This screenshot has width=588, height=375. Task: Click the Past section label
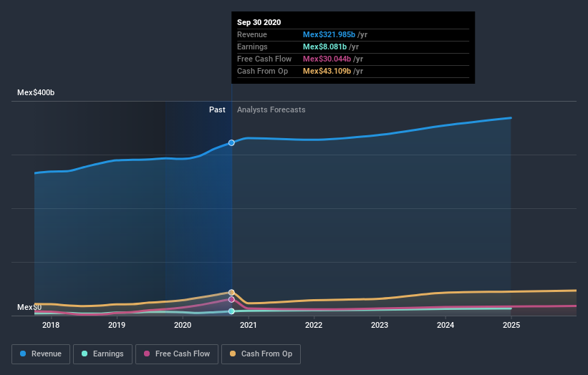(x=217, y=109)
